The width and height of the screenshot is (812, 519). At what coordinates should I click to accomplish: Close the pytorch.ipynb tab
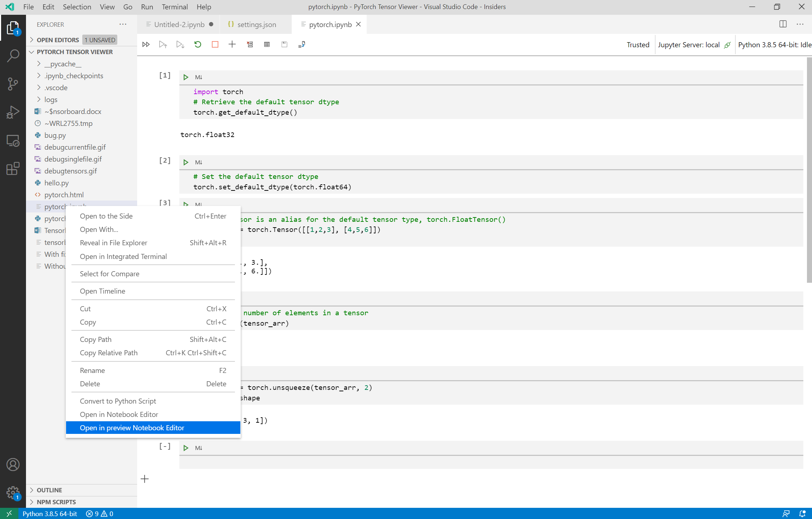358,24
